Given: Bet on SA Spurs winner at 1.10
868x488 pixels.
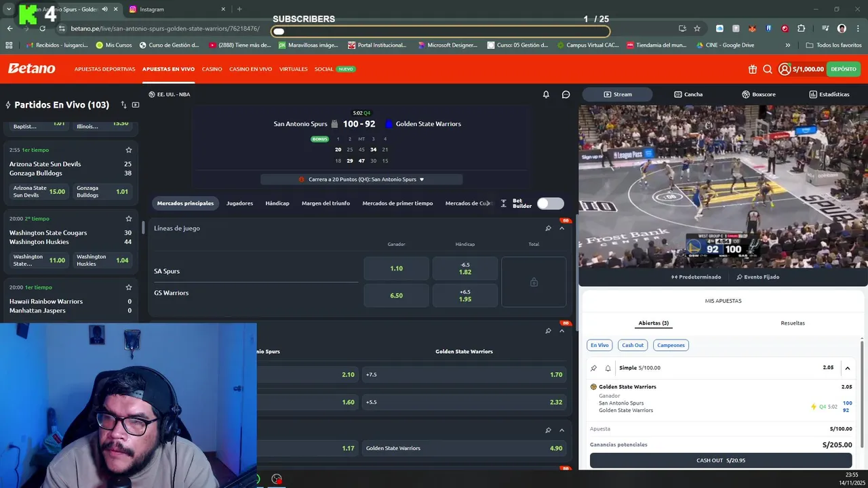Looking at the screenshot, I should click(x=397, y=268).
